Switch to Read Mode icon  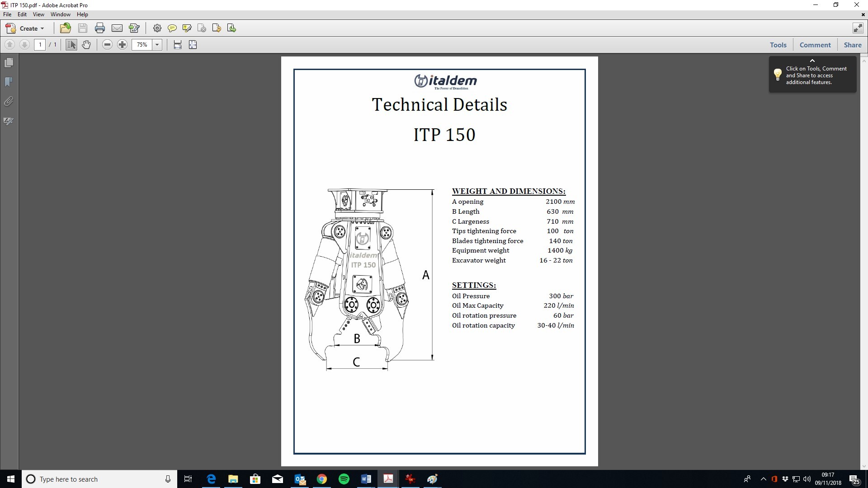[x=858, y=28]
